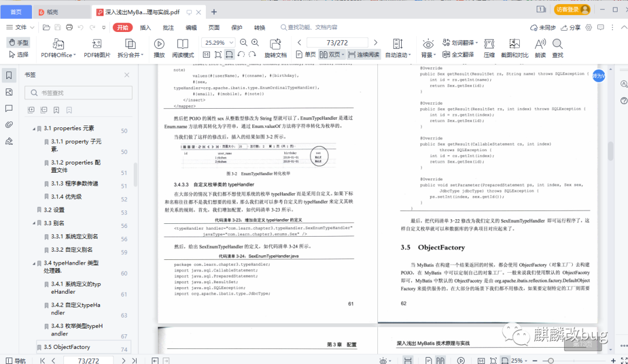The height and width of the screenshot is (364, 628).
Task: Click the open folder icon
Action: (x=47, y=27)
